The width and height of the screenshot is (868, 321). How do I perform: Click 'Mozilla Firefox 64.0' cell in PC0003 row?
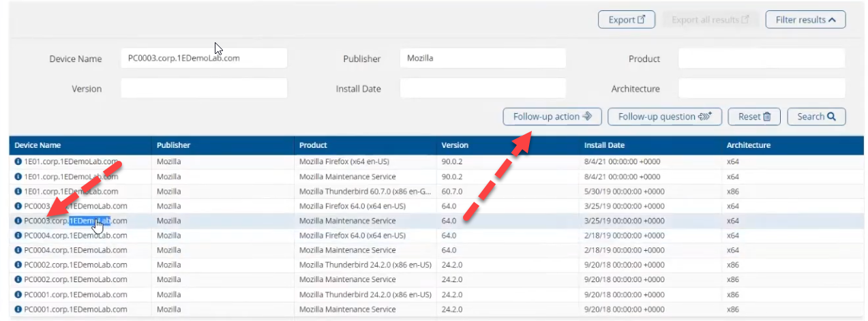[353, 207]
